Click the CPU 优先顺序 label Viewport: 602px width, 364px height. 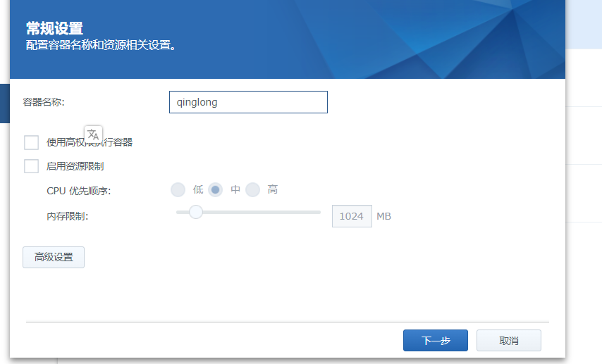point(79,191)
